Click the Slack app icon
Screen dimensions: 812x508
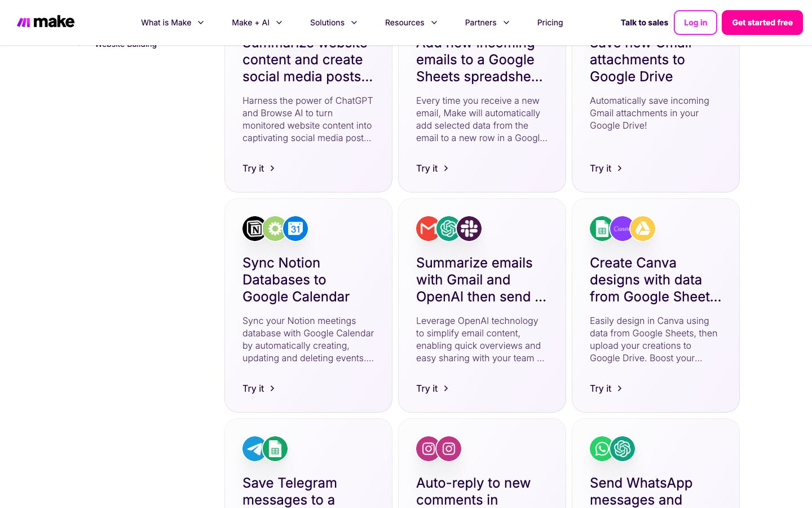[x=470, y=229]
